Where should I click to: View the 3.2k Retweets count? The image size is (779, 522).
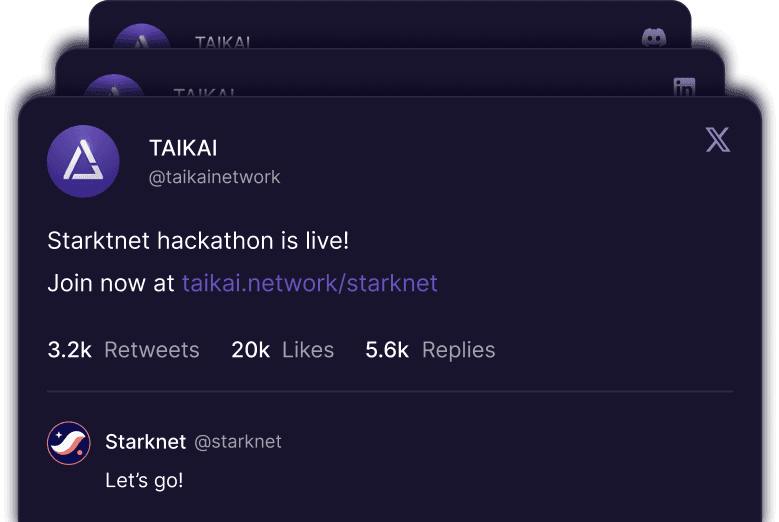(x=123, y=350)
